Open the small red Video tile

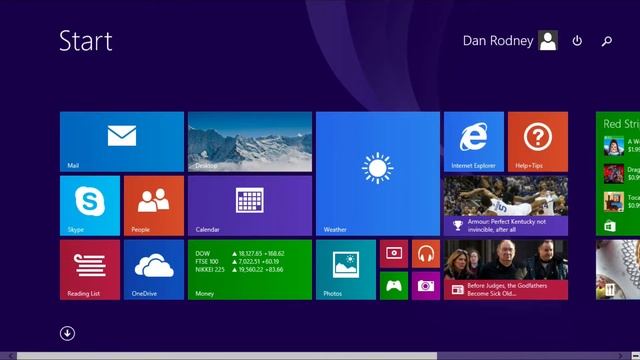[394, 254]
